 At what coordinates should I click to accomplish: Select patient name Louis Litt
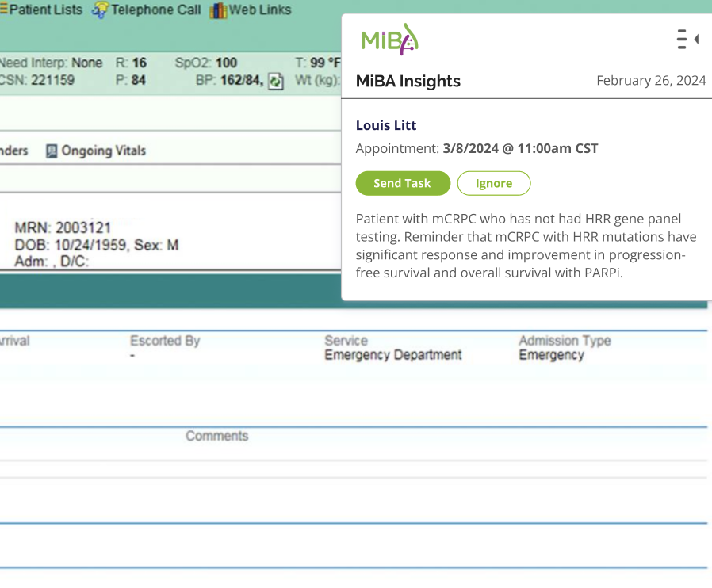tap(386, 125)
